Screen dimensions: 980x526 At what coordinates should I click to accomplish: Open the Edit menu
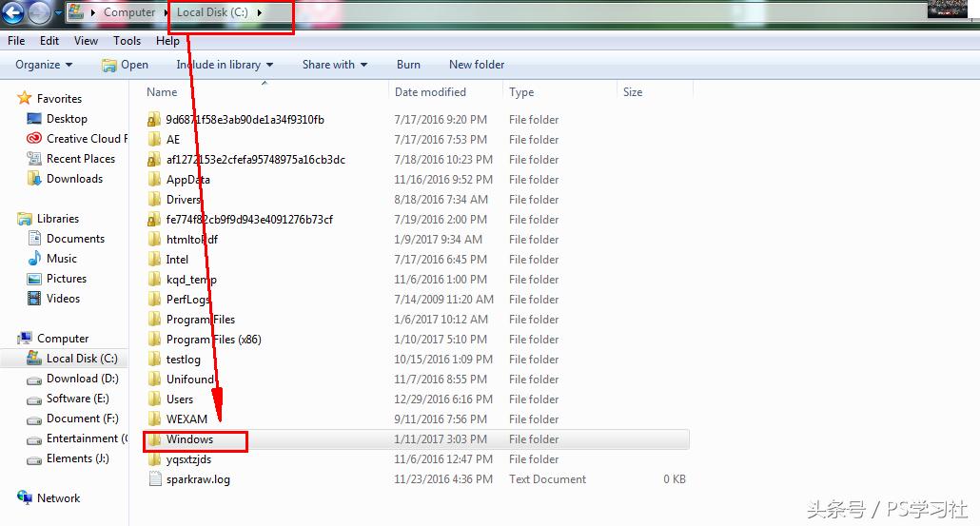[x=49, y=41]
